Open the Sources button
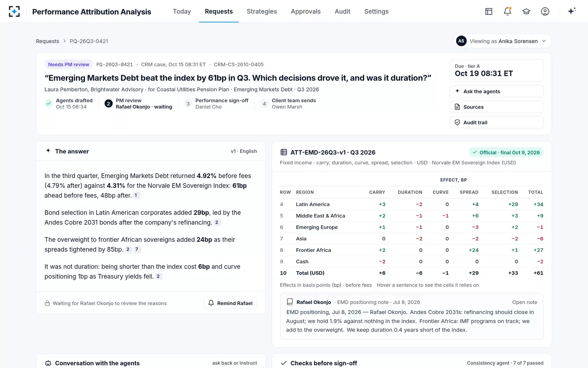Image resolution: width=588 pixels, height=368 pixels. click(497, 107)
